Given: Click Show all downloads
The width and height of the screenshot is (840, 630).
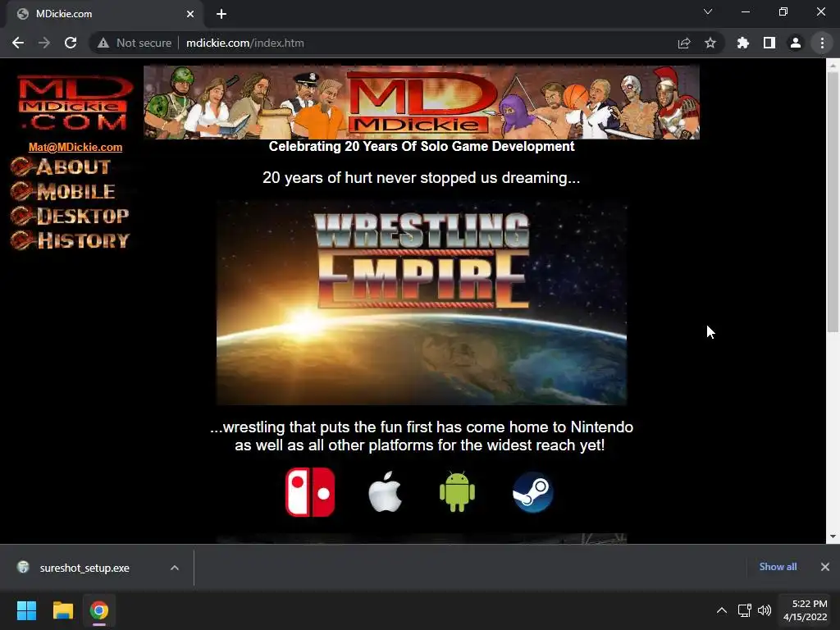Looking at the screenshot, I should [778, 567].
